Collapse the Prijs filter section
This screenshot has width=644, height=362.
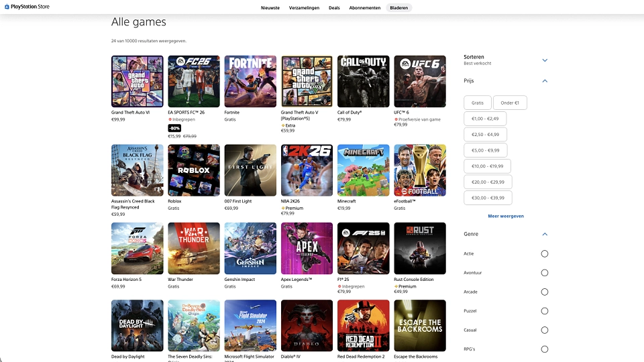(x=545, y=81)
